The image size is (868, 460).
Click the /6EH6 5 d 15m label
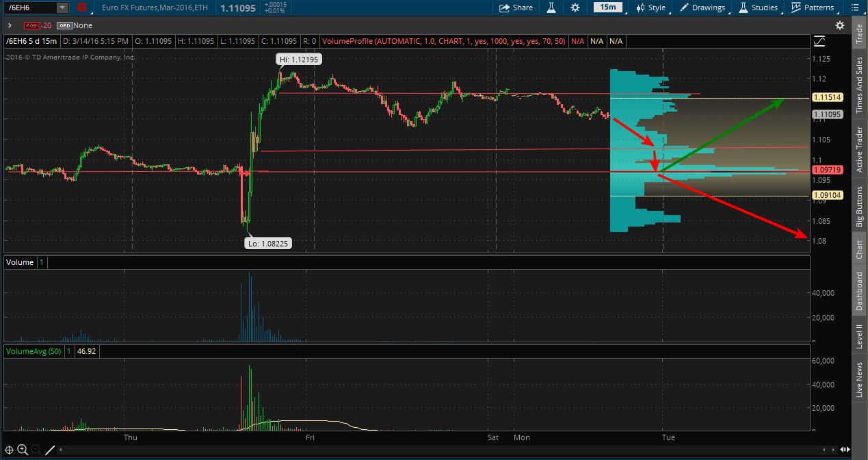tap(30, 41)
